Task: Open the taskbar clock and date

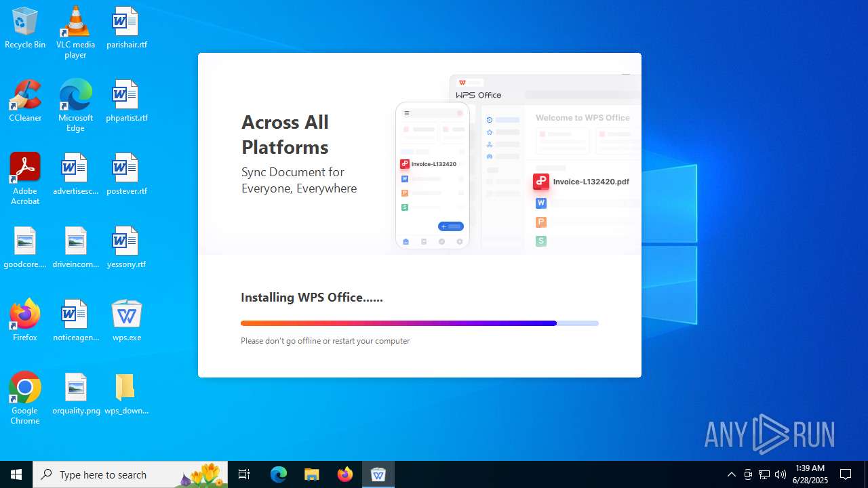Action: [810, 474]
